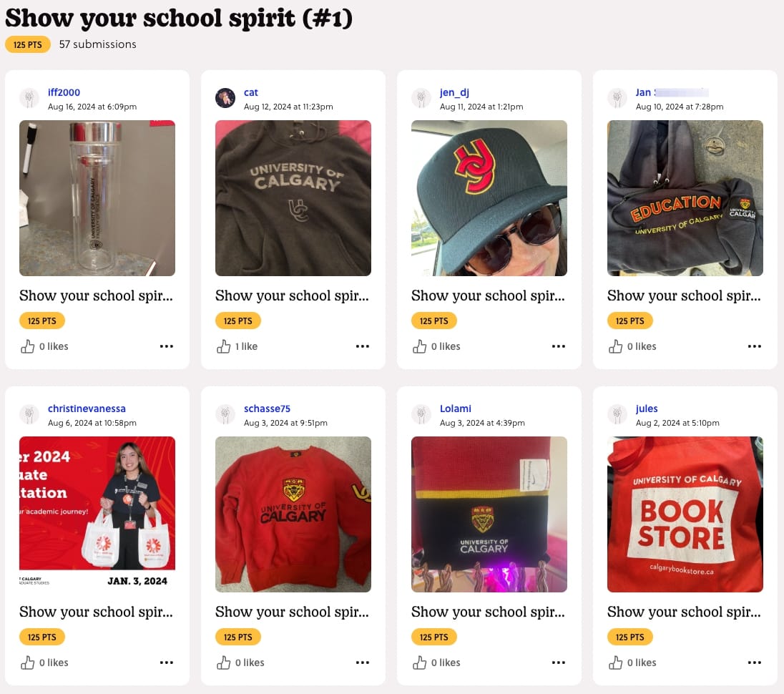Click the 125 PTS badge on cat's submission
Viewport: 784px width, 694px height.
[238, 321]
